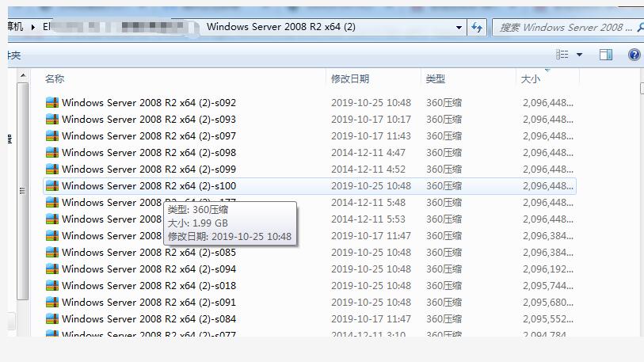Click the change view icon
Screen dimensions: 644x362
coord(562,55)
